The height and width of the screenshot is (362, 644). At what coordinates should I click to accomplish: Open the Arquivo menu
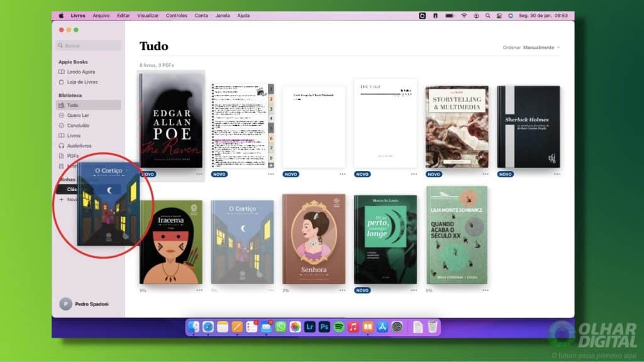tap(101, 16)
